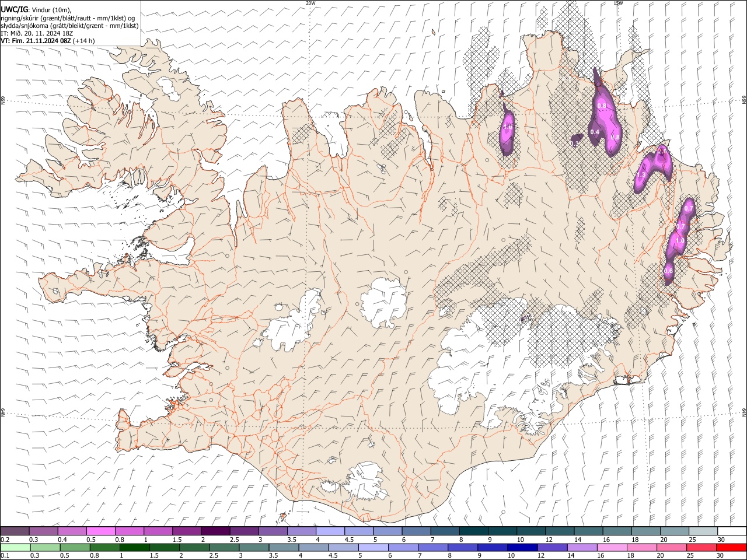Select the bright red lower swatch after 30
This screenshot has height=560, width=747.
tap(732, 547)
